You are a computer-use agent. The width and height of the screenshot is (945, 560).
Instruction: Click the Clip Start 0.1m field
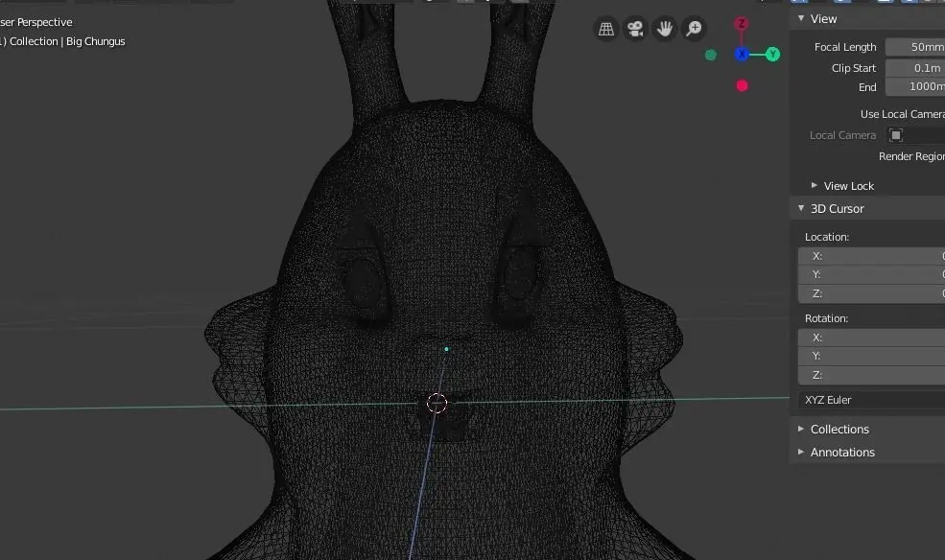[x=915, y=68]
